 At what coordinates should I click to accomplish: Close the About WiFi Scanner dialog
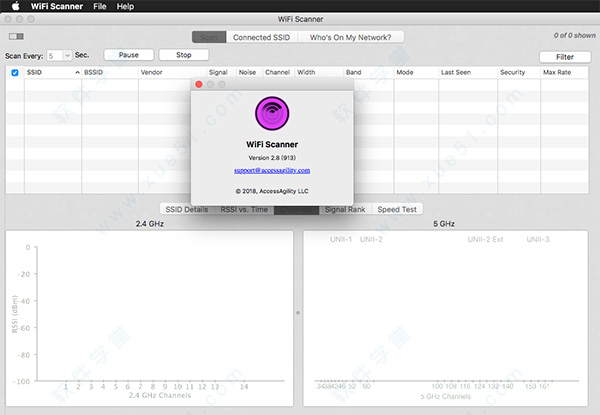tap(199, 84)
